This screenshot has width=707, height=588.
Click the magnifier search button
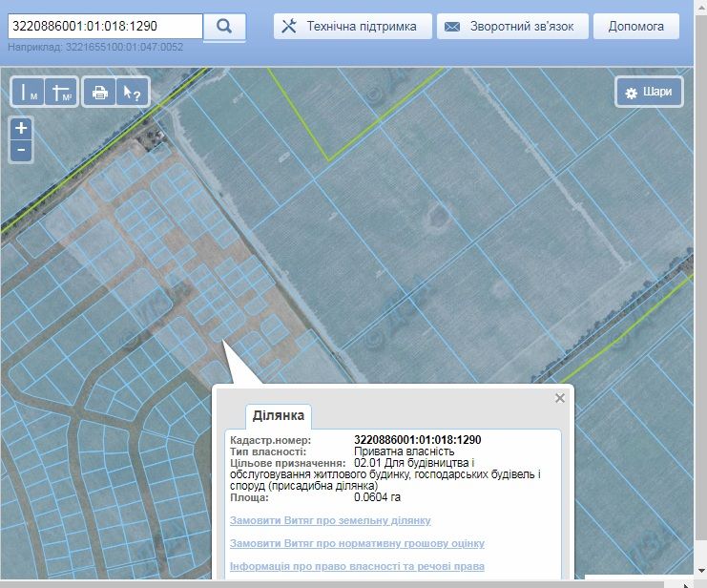pos(224,27)
